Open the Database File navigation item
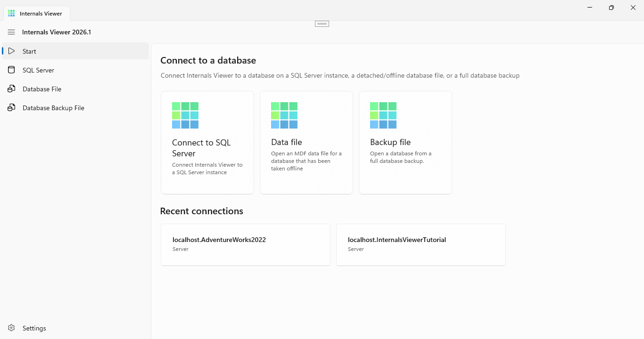Screen dimensions: 644x339 click(x=75, y=89)
